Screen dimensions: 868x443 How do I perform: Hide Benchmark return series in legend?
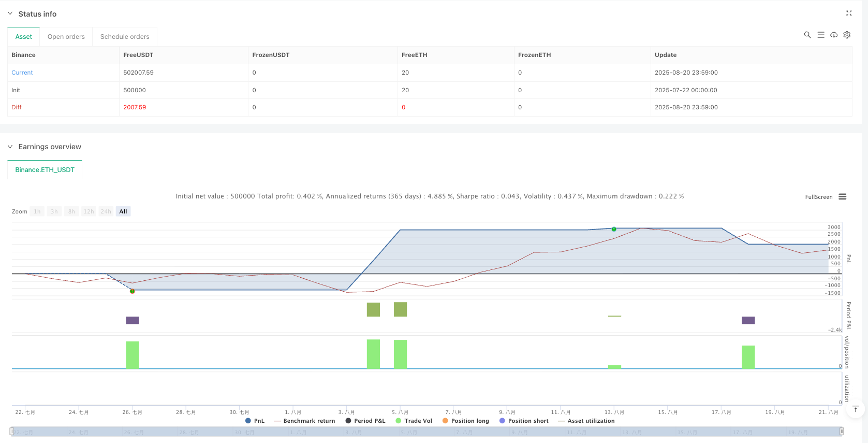304,421
